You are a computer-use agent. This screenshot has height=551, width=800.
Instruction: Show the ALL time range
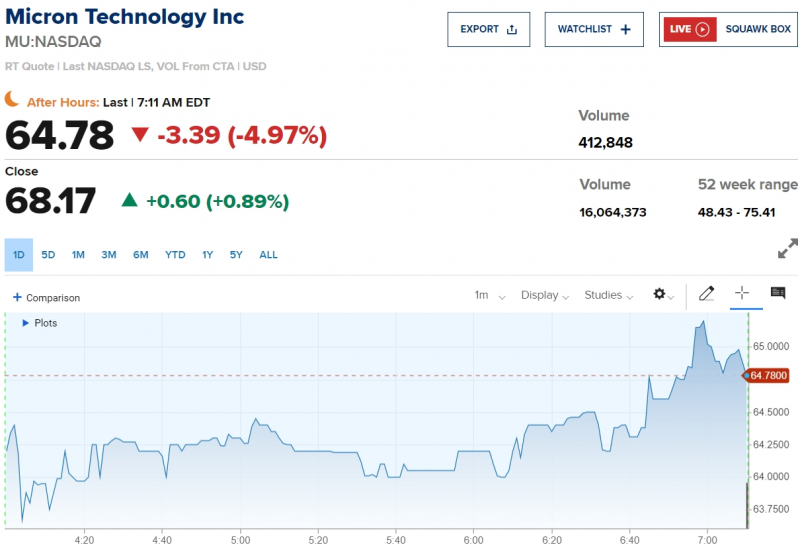point(268,255)
